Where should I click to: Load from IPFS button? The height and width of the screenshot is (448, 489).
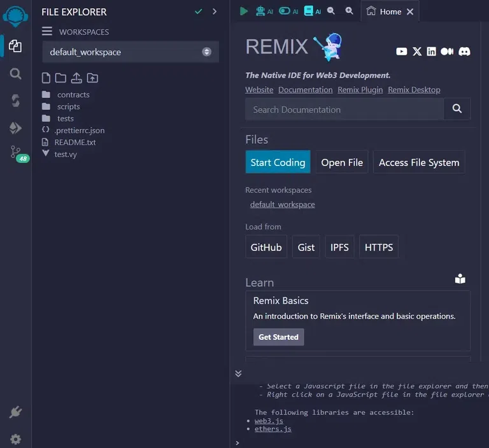pyautogui.click(x=339, y=247)
